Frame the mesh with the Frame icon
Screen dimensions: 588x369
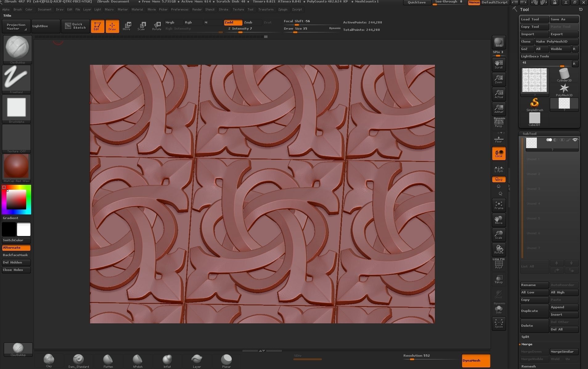click(x=499, y=205)
